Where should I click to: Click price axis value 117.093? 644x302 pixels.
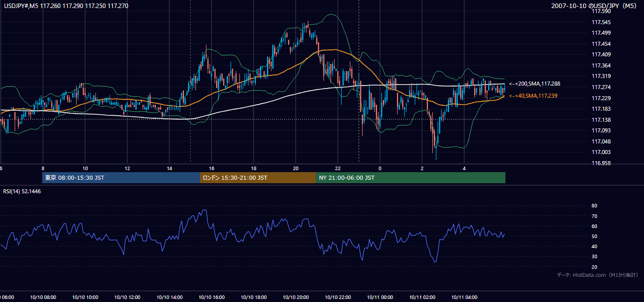click(x=601, y=131)
